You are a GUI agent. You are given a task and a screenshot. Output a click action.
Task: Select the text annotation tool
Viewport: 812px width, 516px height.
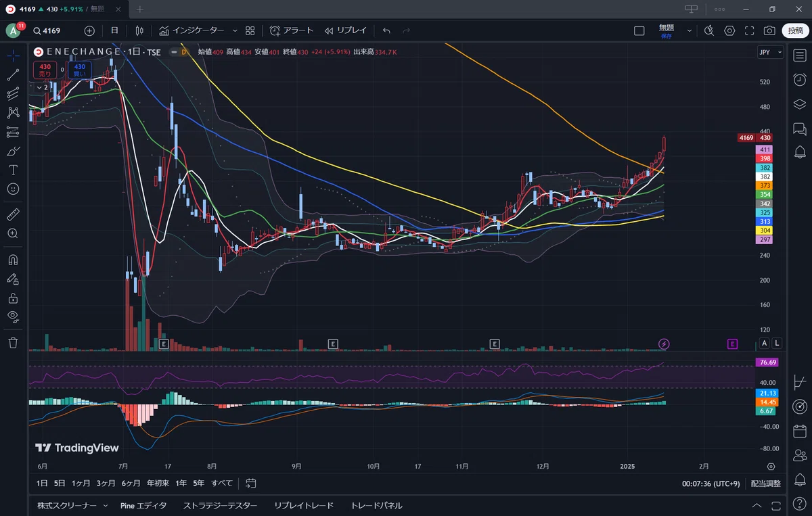(13, 170)
